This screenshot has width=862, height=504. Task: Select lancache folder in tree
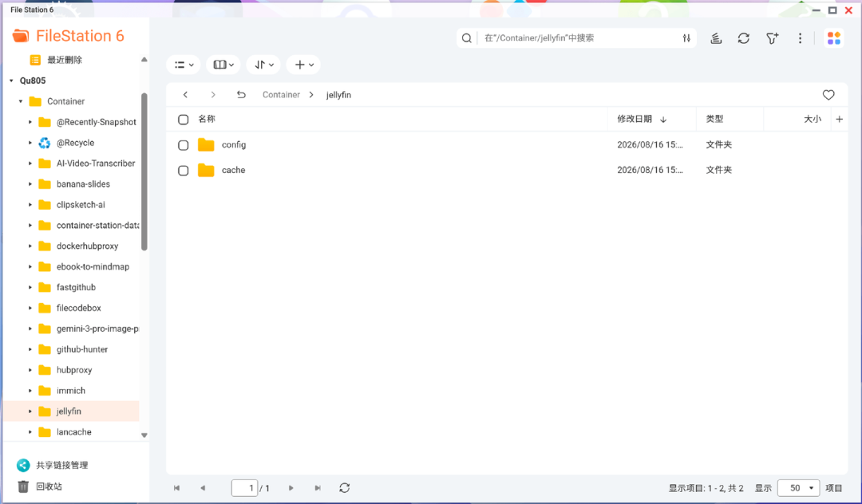click(x=73, y=432)
